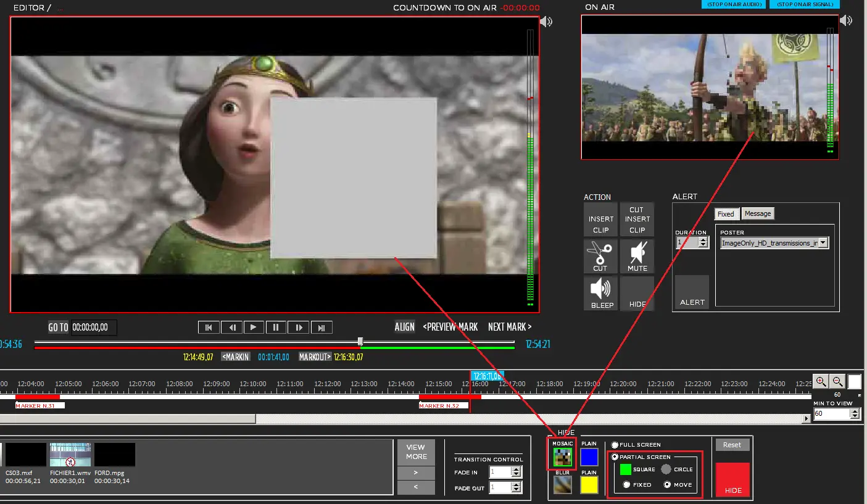This screenshot has width=867, height=504.
Task: Click the Reset button
Action: point(732,445)
